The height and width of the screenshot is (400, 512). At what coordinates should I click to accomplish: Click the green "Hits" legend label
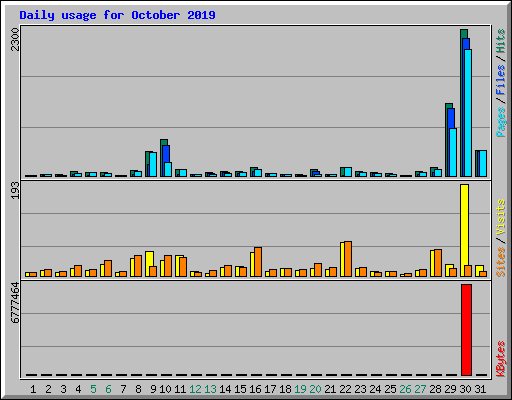pyautogui.click(x=501, y=41)
